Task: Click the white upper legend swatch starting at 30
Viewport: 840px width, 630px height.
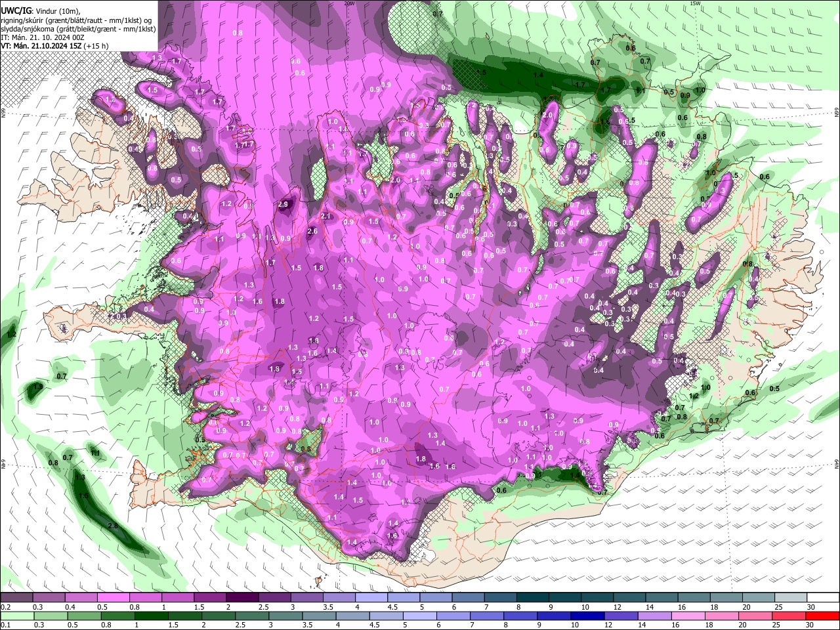Action: [822, 597]
